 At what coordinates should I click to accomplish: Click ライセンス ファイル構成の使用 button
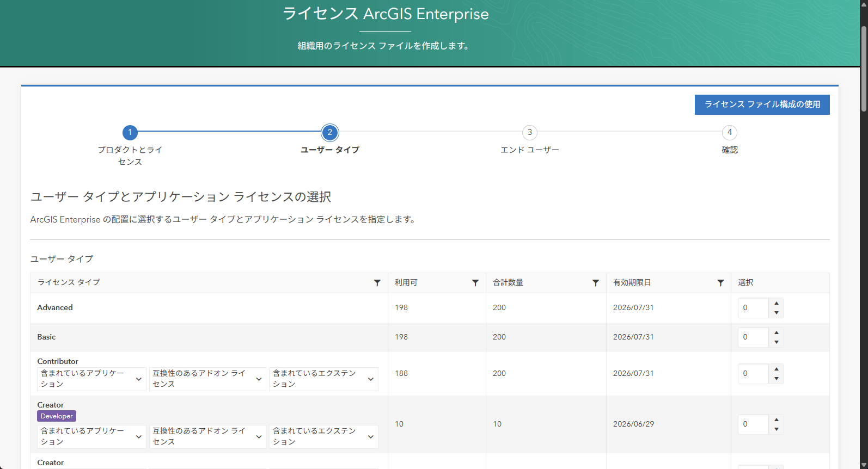tap(762, 104)
